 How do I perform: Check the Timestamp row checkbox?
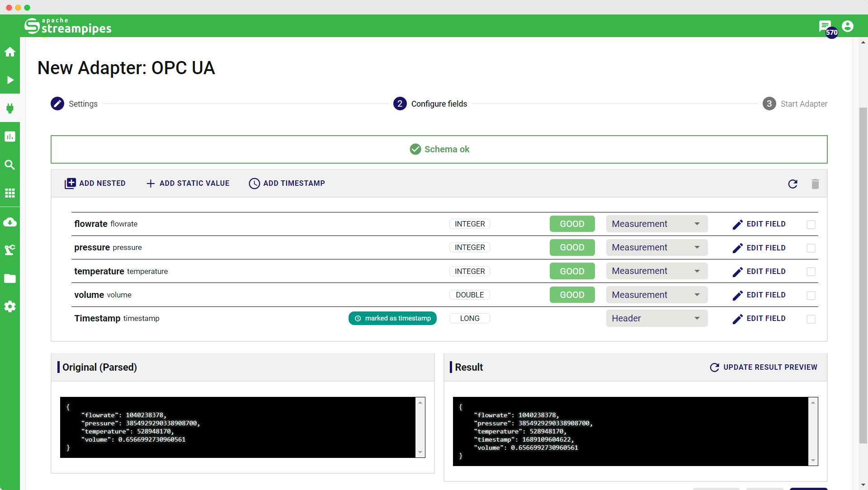(x=811, y=319)
